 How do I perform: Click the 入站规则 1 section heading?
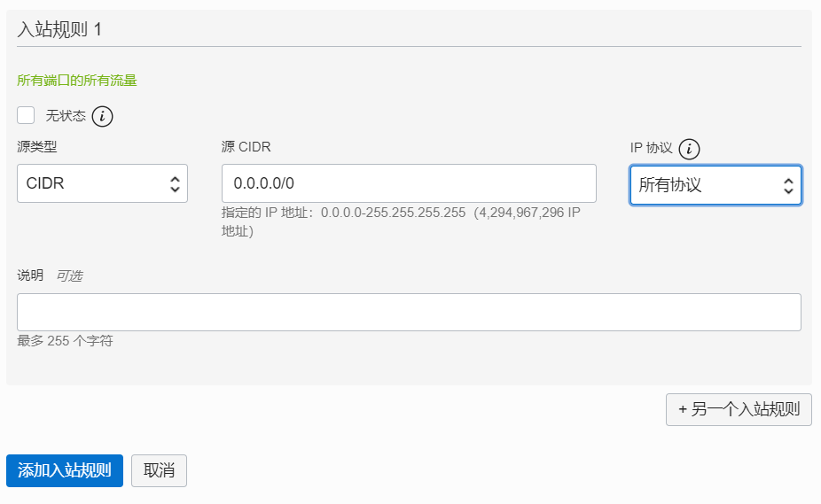click(x=59, y=29)
